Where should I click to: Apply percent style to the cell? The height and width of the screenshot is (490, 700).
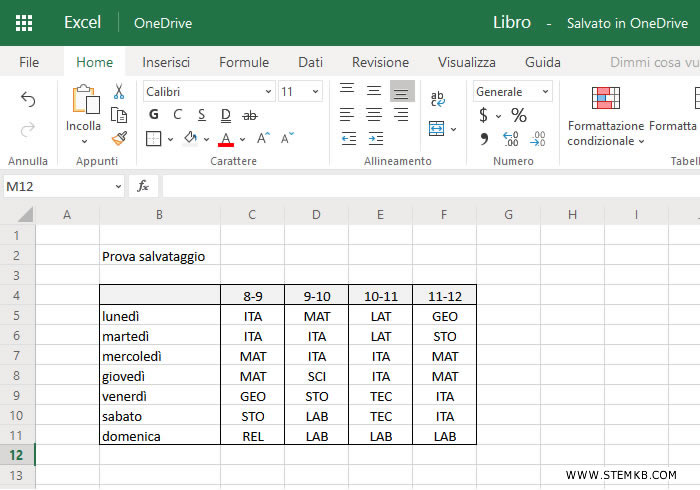pos(519,115)
